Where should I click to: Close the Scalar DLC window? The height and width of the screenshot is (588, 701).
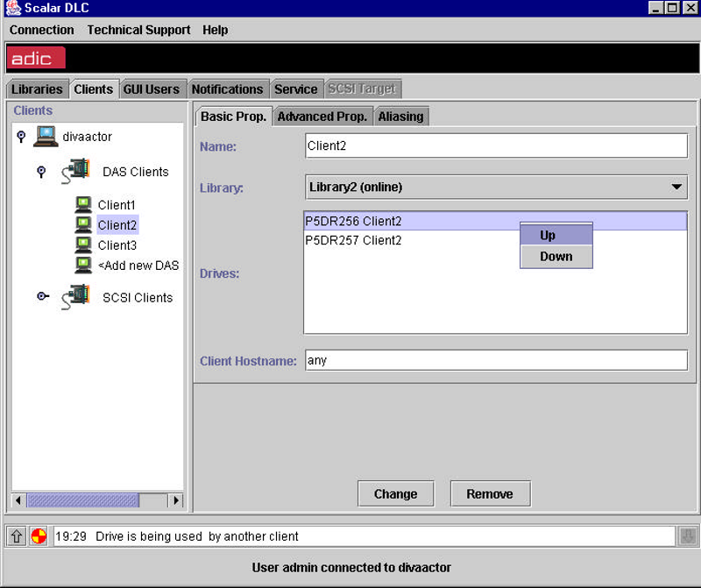pos(690,8)
